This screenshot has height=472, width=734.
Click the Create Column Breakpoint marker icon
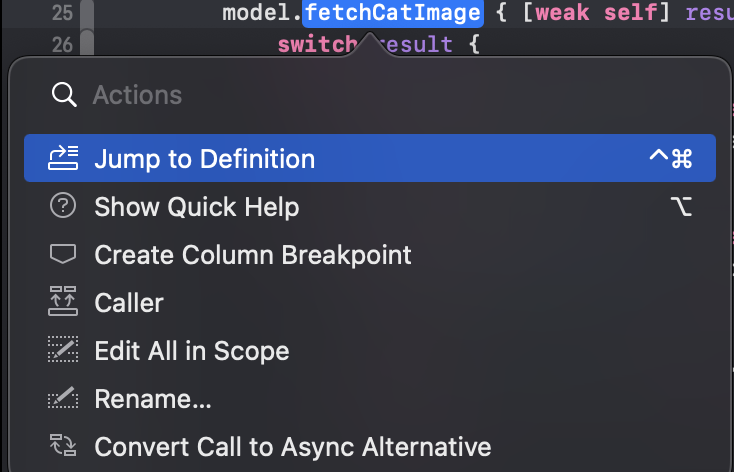(x=63, y=254)
